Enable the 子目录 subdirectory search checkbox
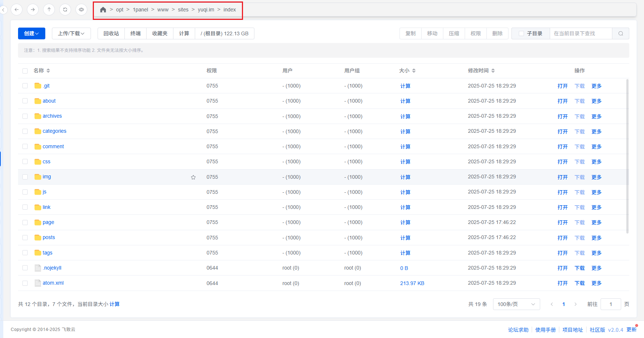 (521, 33)
